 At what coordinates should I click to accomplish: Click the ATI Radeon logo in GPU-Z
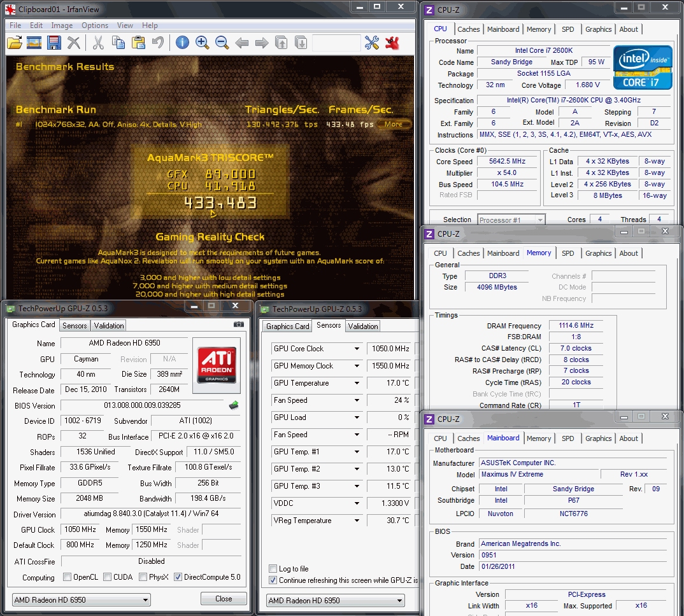pos(217,365)
